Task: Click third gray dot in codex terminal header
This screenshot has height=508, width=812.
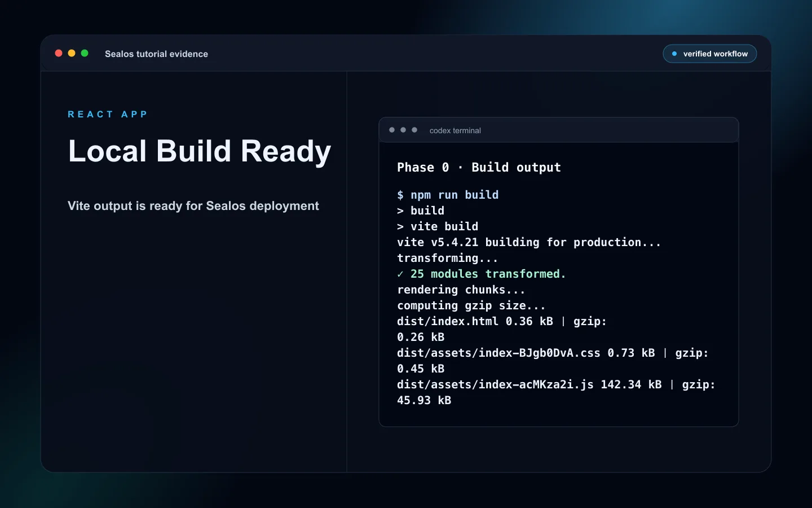Action: click(414, 130)
